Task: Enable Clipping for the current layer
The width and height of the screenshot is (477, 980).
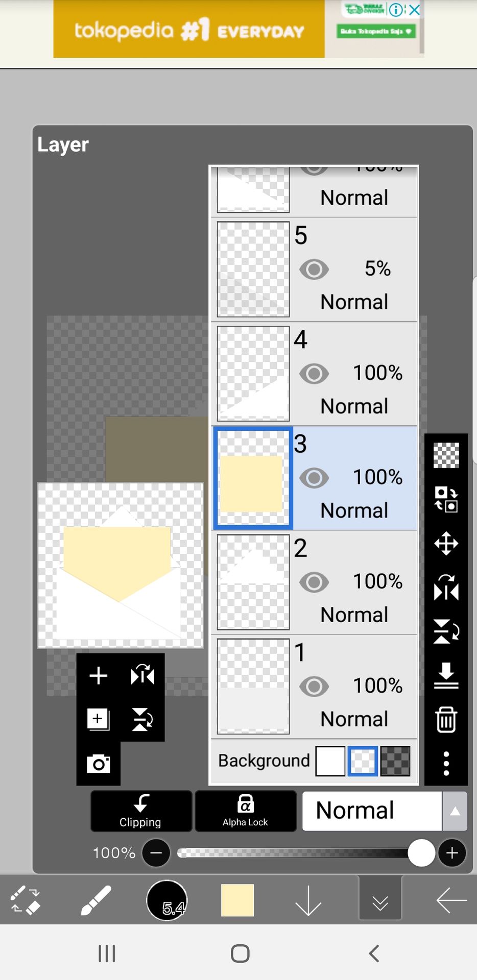Action: 141,811
